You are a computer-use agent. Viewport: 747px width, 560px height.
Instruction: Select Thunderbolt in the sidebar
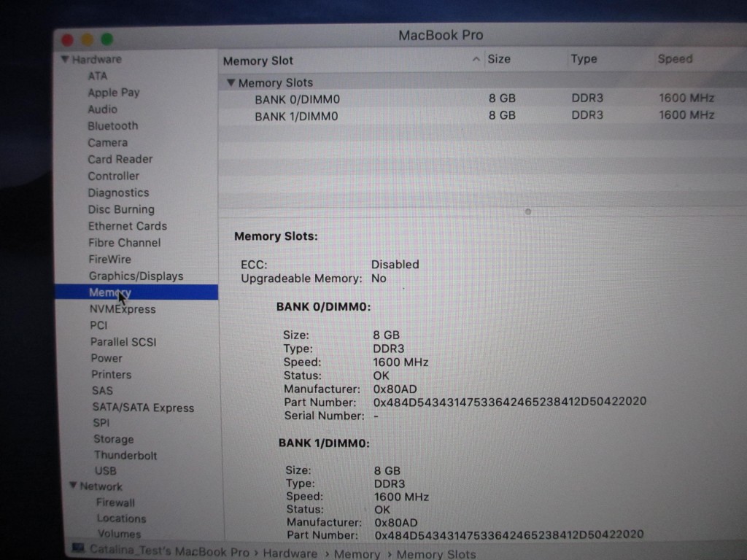click(x=125, y=455)
